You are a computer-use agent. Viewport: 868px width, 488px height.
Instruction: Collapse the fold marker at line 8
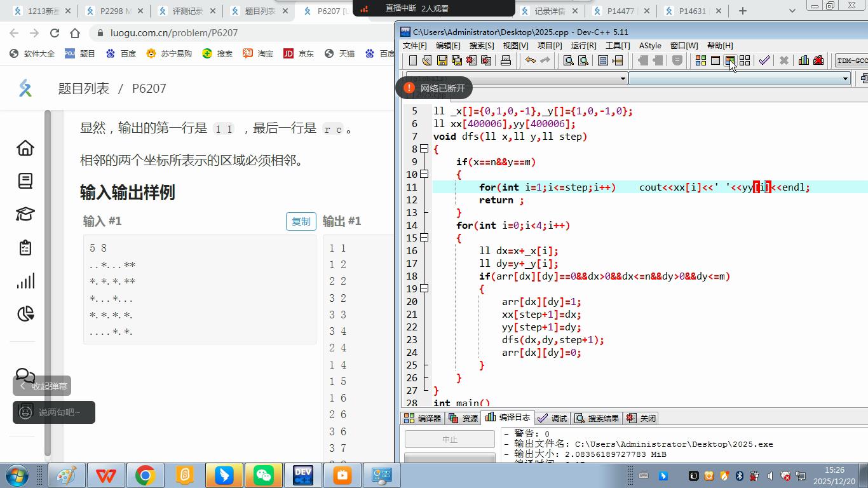(x=424, y=149)
